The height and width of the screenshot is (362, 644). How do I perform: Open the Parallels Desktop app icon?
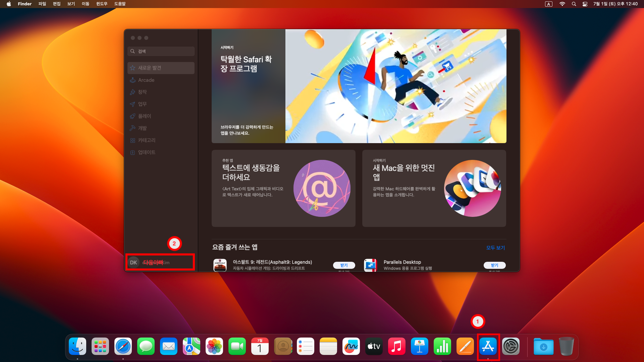pyautogui.click(x=371, y=265)
